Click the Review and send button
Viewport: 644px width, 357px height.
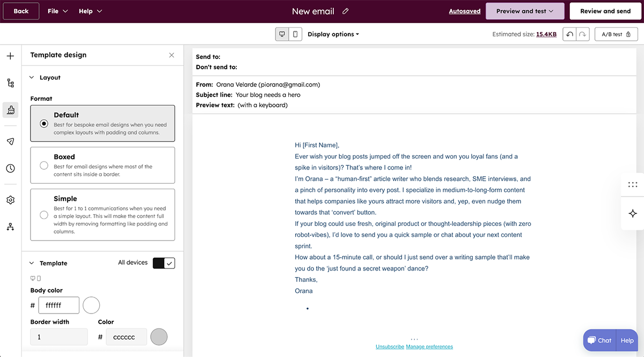pyautogui.click(x=605, y=11)
